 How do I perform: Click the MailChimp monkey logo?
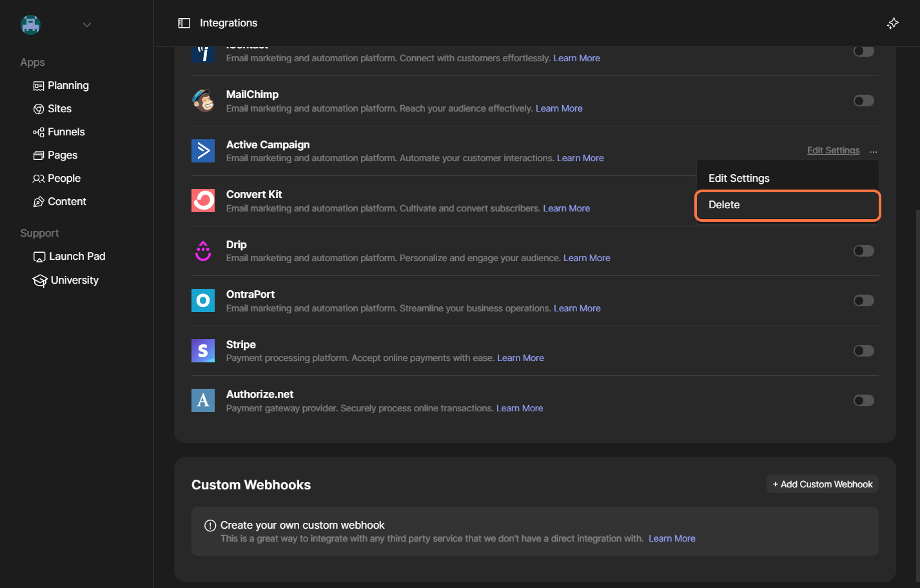[x=203, y=101]
